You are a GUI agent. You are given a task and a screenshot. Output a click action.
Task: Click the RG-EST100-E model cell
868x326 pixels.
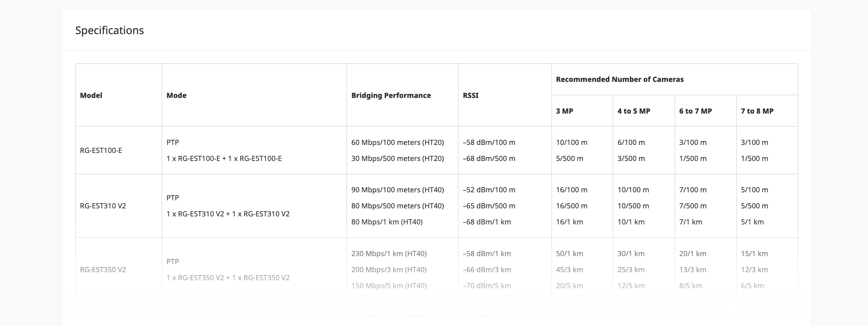(x=101, y=151)
